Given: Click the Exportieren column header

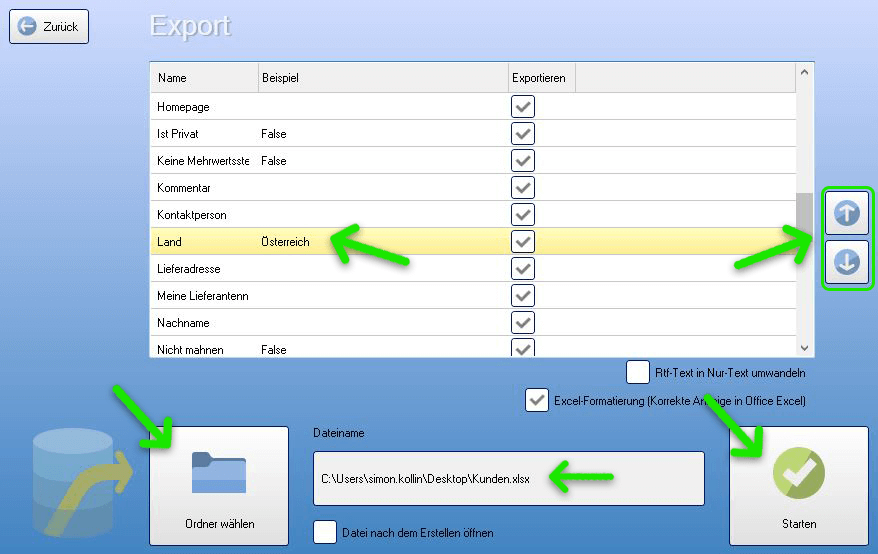Looking at the screenshot, I should pos(540,78).
